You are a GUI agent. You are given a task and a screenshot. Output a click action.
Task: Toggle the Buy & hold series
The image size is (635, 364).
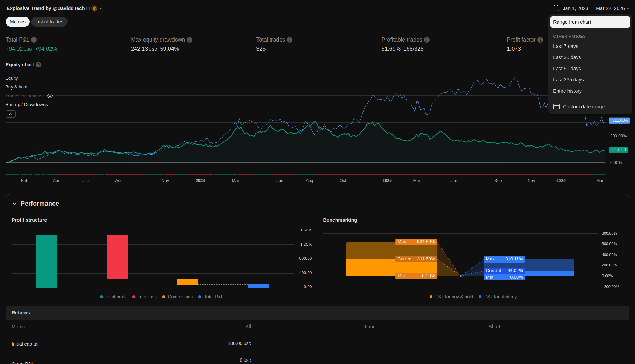click(16, 87)
